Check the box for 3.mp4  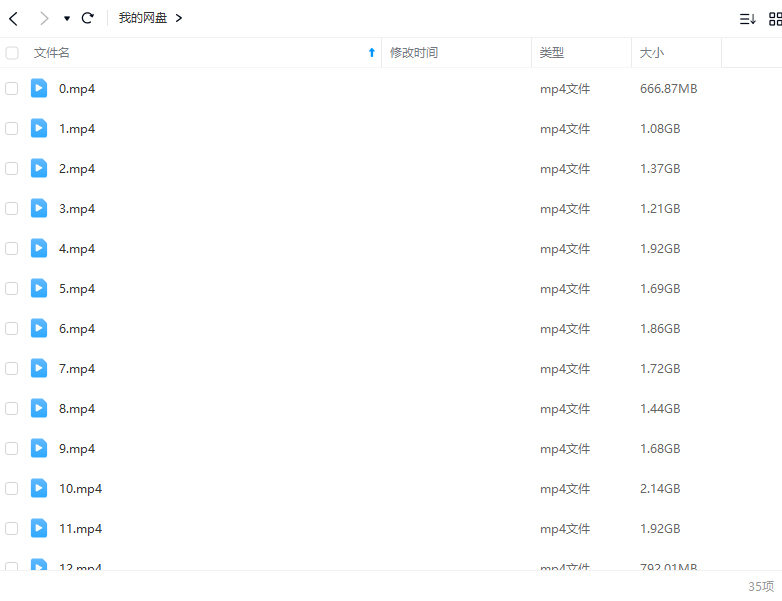pos(12,208)
